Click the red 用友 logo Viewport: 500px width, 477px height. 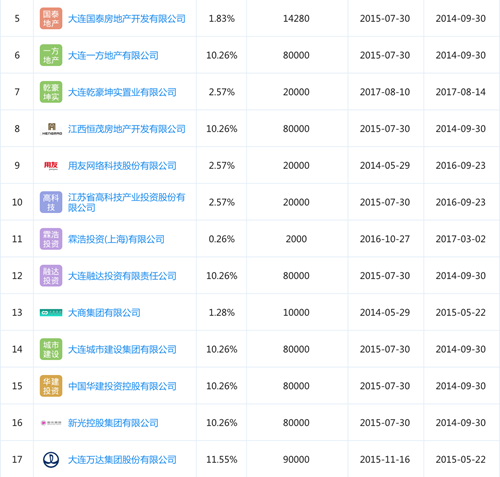[51, 165]
